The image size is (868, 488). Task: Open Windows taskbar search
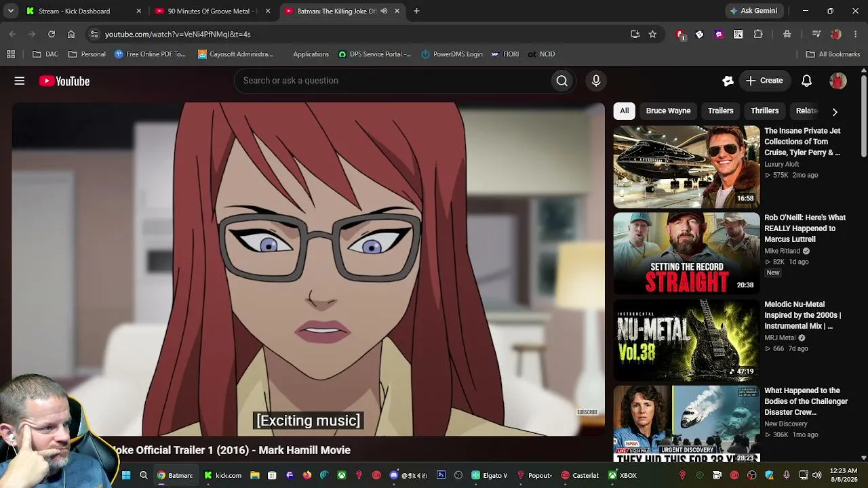(144, 475)
